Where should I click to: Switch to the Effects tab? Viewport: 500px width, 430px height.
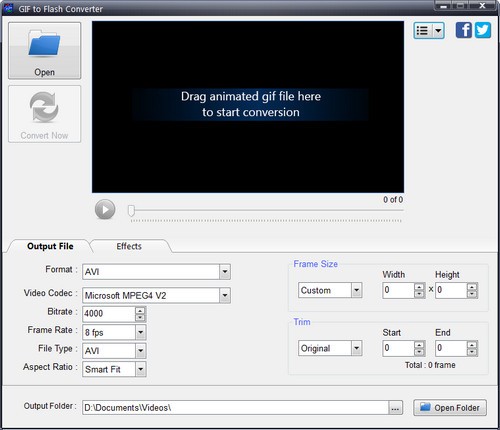129,246
